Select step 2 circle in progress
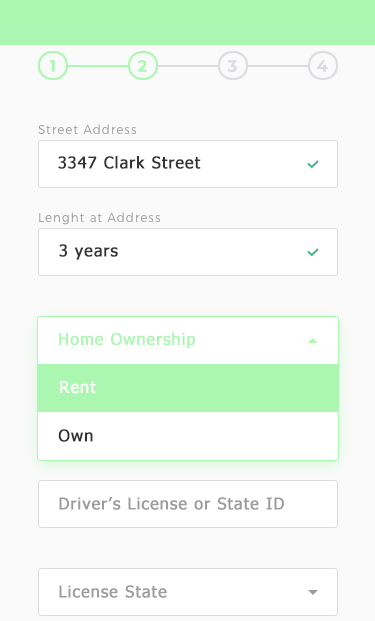 pos(143,66)
